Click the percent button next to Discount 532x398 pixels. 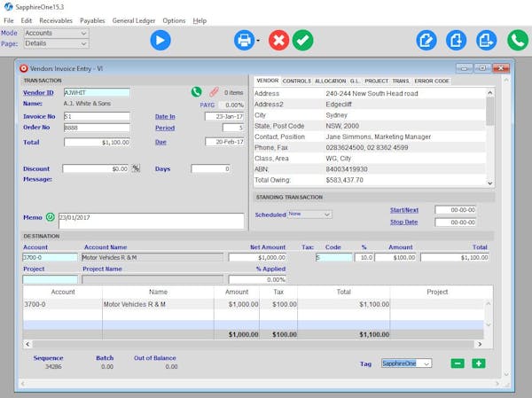[x=136, y=168]
